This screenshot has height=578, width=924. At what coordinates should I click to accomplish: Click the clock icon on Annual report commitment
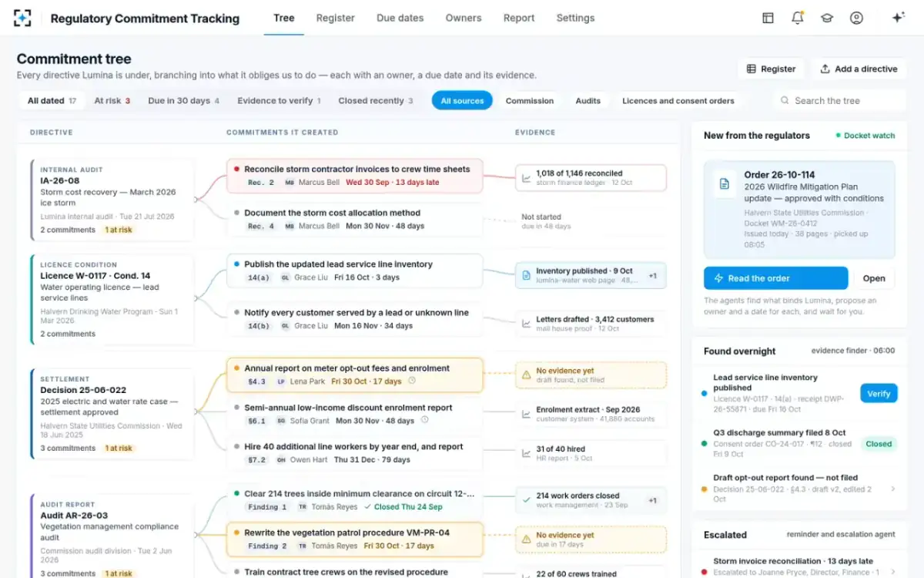click(x=412, y=381)
